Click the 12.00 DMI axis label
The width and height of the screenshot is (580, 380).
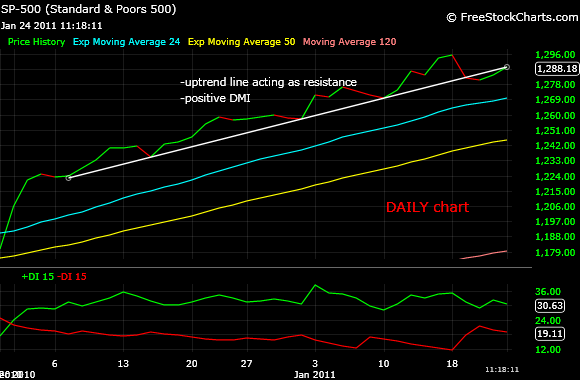(x=548, y=350)
